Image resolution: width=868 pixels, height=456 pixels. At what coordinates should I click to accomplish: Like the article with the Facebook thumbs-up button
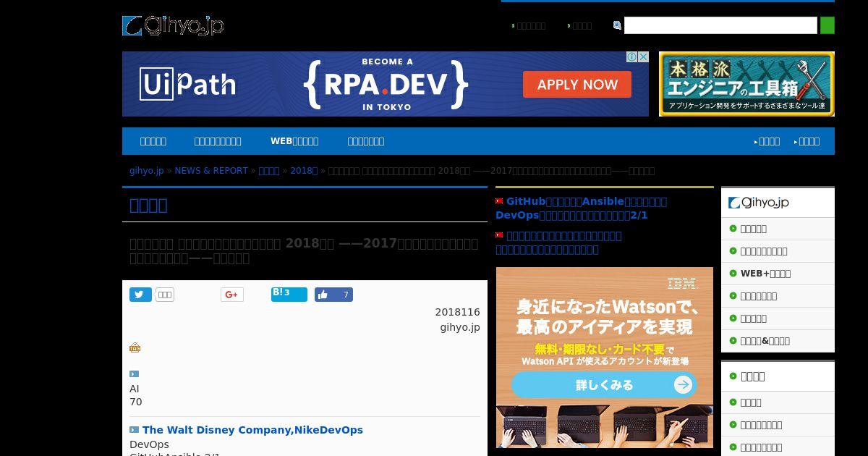(x=333, y=295)
